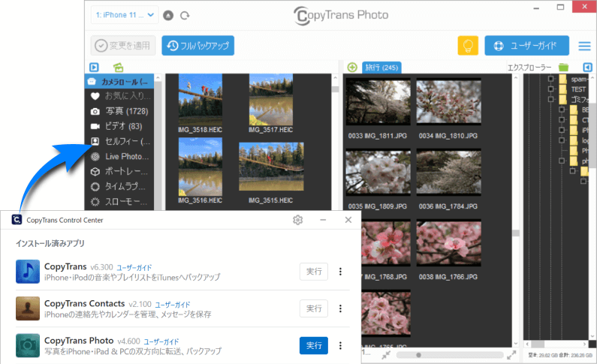Select the セルフィー album
The height and width of the screenshot is (364, 597).
pos(119,141)
